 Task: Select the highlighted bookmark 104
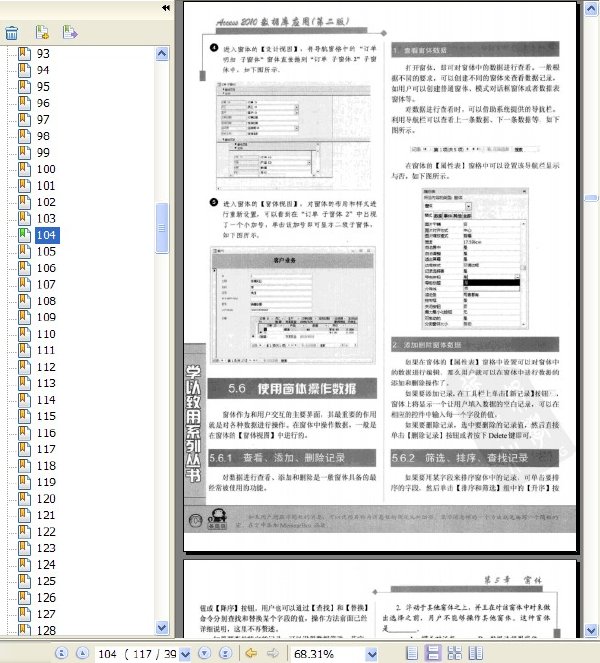47,235
